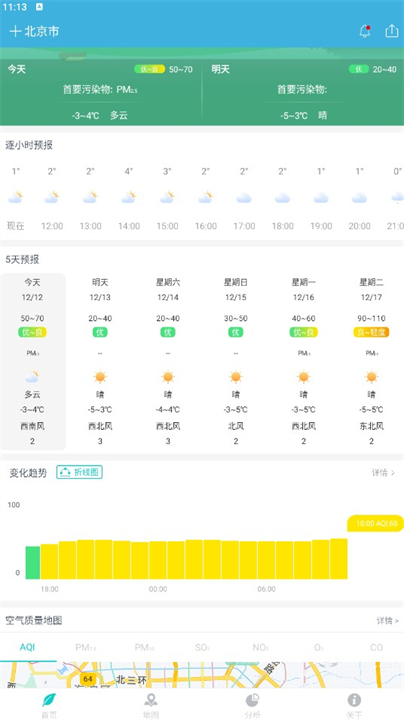Tap the plus icon to add a city

pyautogui.click(x=15, y=31)
